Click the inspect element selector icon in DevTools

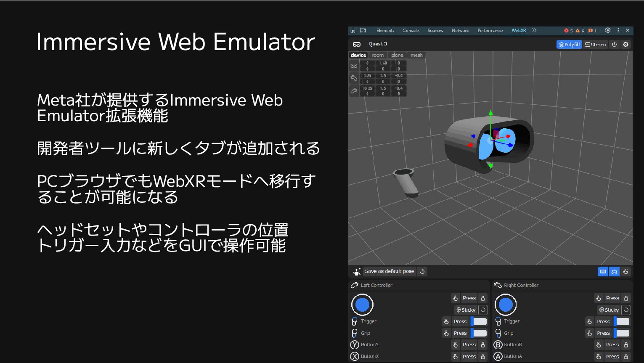pyautogui.click(x=353, y=30)
